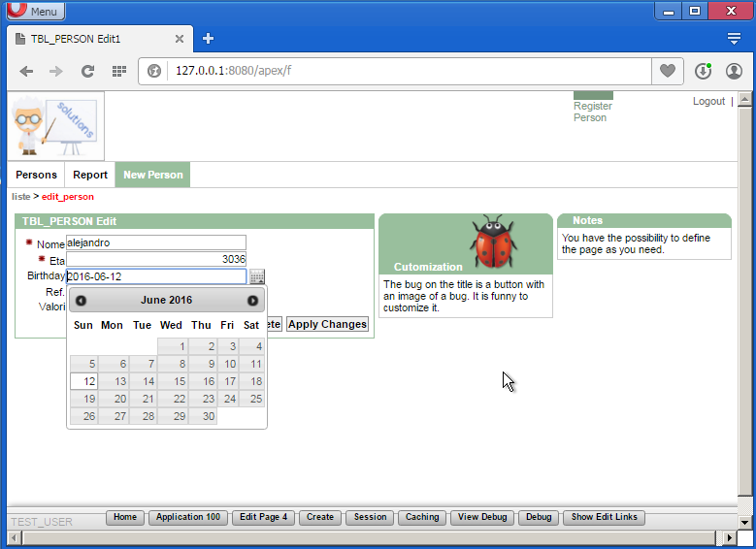
Task: Click the View Debug developer button
Action: pos(482,517)
